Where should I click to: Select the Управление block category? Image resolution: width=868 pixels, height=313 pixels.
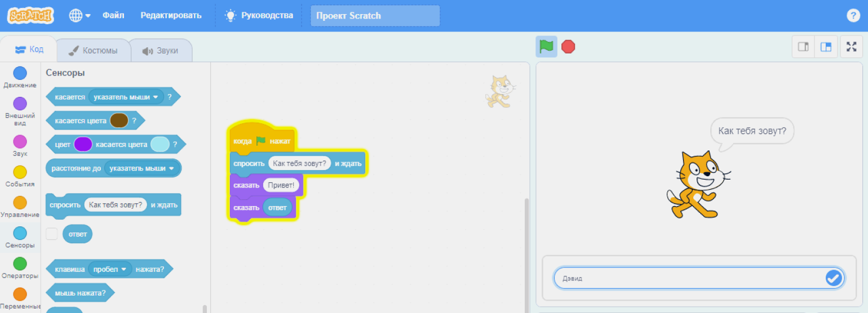point(20,207)
